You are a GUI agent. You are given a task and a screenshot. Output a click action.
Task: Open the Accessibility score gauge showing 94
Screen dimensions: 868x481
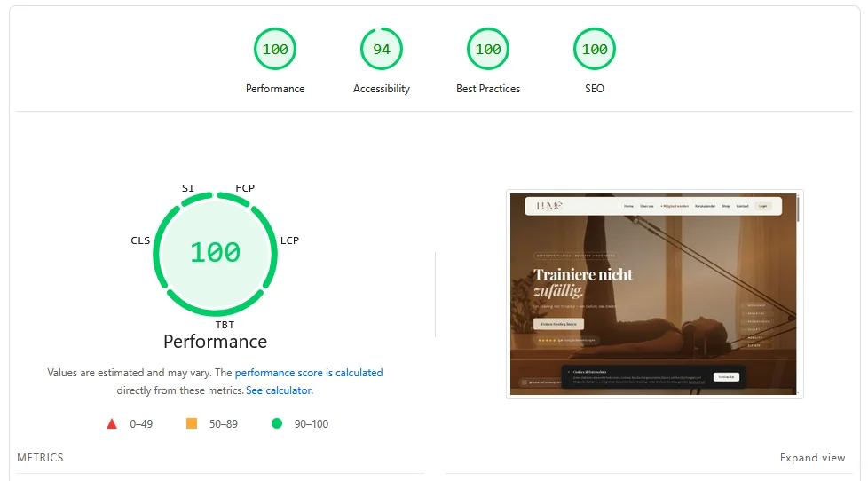(x=382, y=50)
